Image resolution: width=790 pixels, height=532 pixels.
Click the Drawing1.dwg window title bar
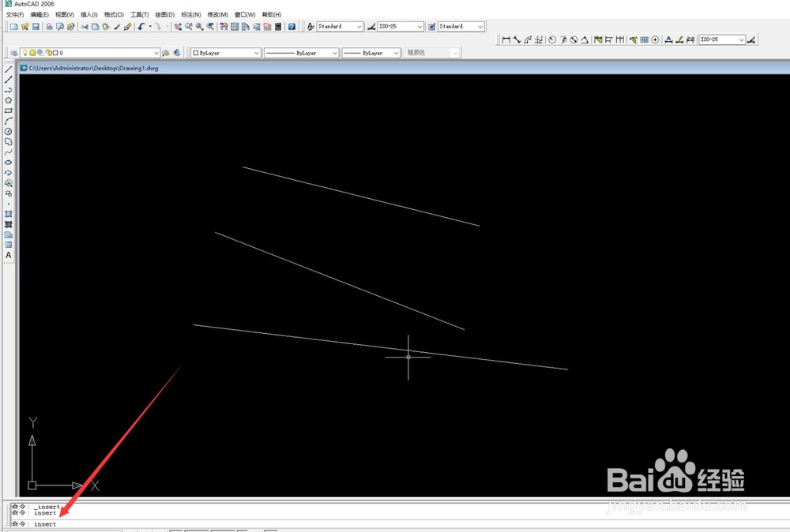pos(404,68)
